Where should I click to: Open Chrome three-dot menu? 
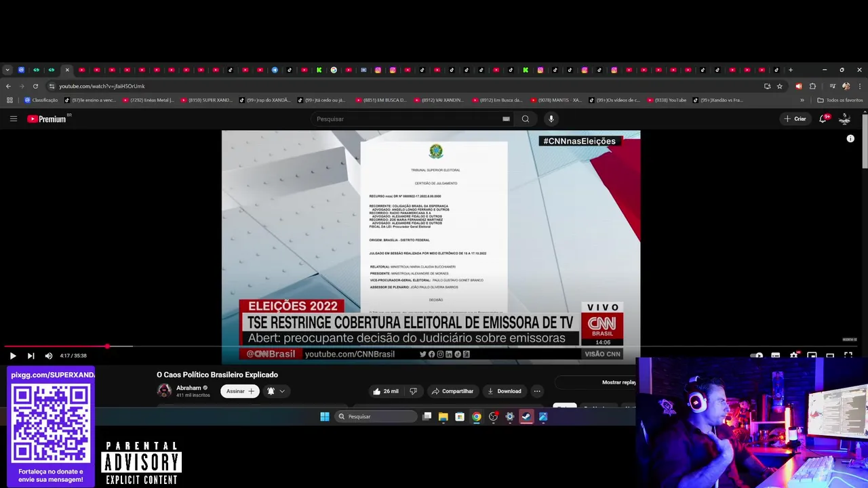860,86
